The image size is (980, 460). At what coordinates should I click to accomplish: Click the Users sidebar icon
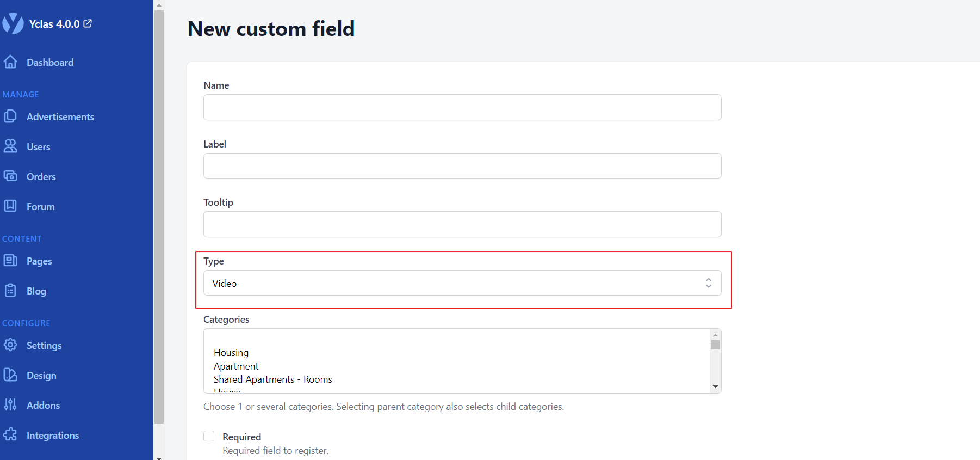[10, 146]
